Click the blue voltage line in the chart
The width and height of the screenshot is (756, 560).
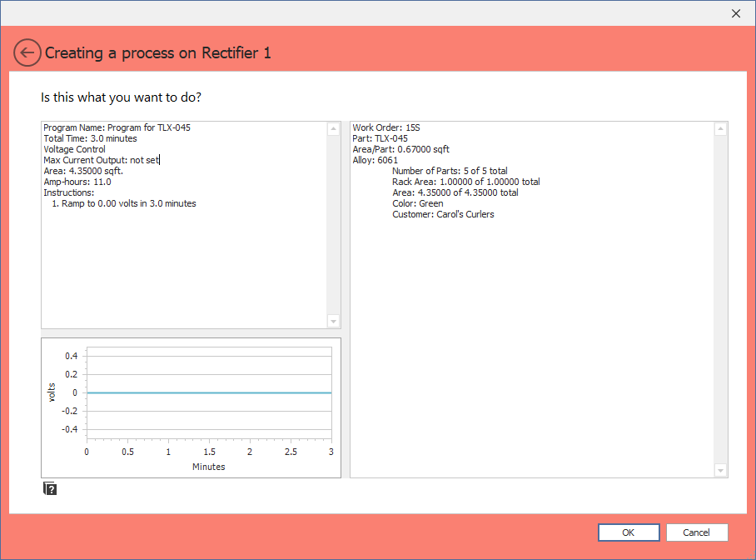[x=208, y=392]
